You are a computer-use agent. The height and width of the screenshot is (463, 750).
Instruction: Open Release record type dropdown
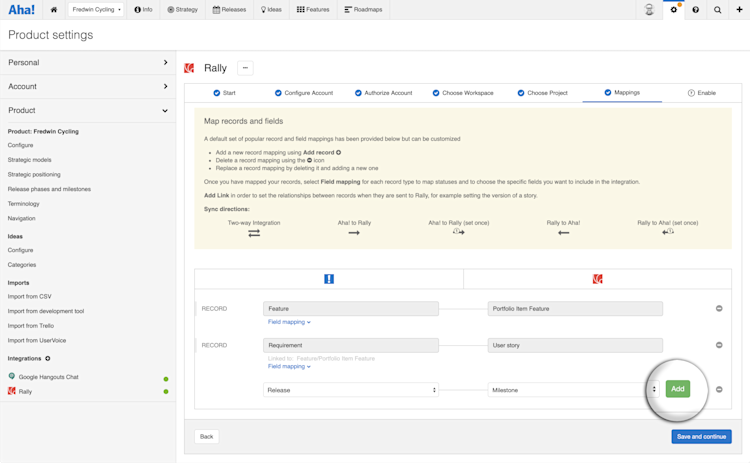point(351,390)
